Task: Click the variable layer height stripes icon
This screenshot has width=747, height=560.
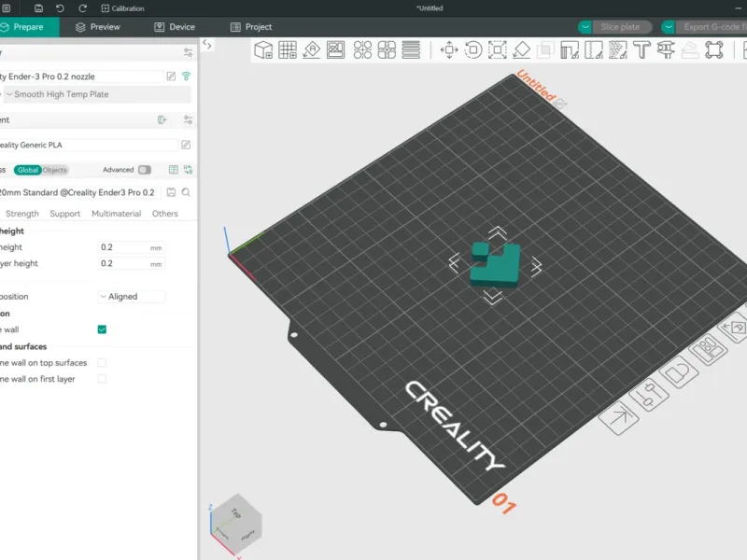Action: click(x=411, y=49)
